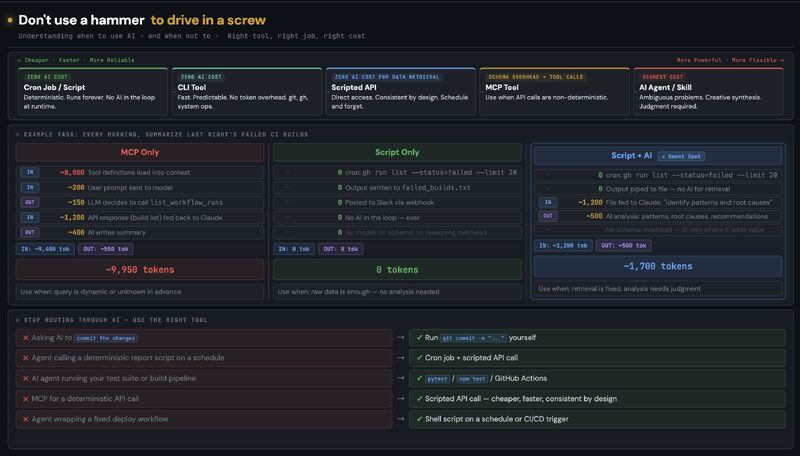Click the checkmark next to 'Cron job + scripted API call'

tap(419, 358)
